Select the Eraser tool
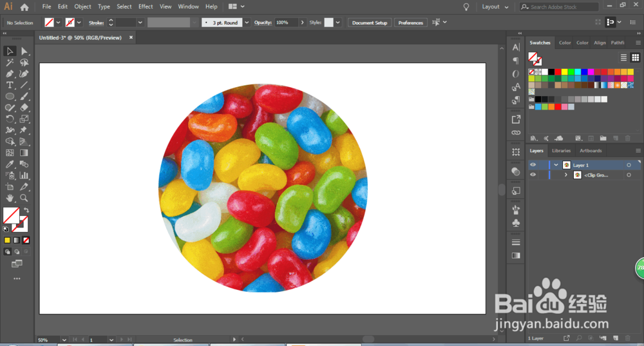Image resolution: width=644 pixels, height=346 pixels. 24,108
